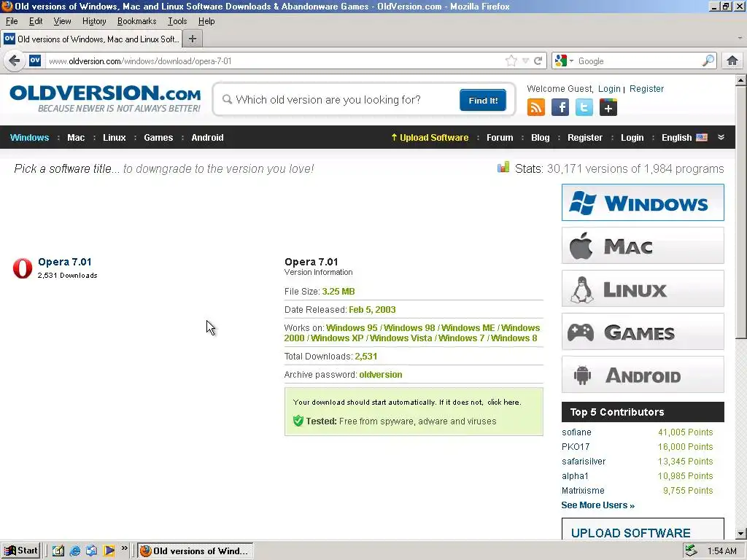
Task: Click the See More Users link
Action: coord(598,505)
